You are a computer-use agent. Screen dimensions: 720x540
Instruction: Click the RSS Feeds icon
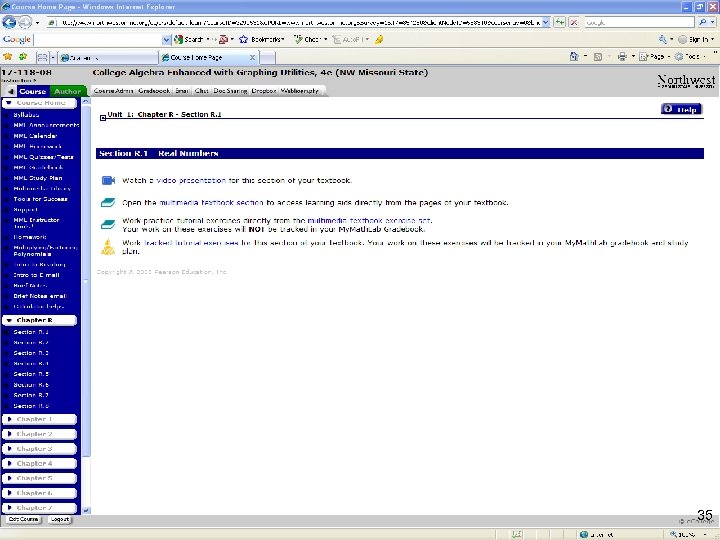pyautogui.click(x=598, y=57)
